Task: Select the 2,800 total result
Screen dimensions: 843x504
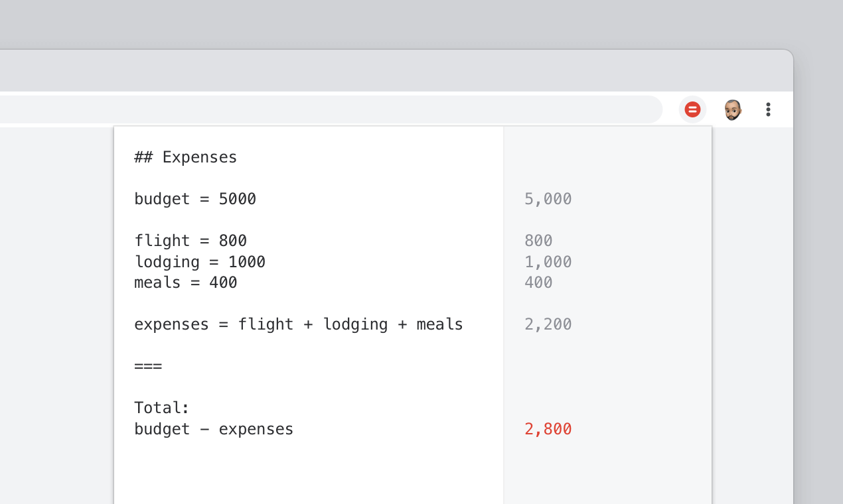Action: point(548,428)
